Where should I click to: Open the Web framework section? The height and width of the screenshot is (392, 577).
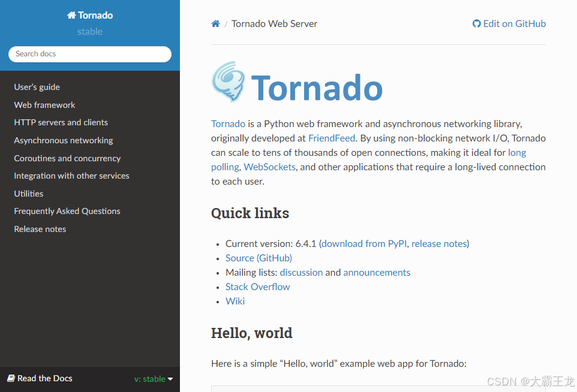(44, 105)
